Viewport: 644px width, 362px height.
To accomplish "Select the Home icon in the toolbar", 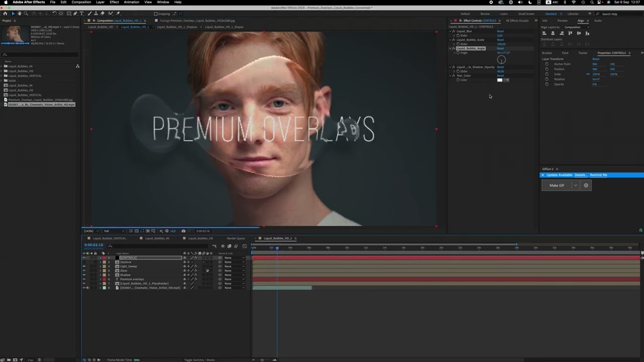I will (5, 14).
